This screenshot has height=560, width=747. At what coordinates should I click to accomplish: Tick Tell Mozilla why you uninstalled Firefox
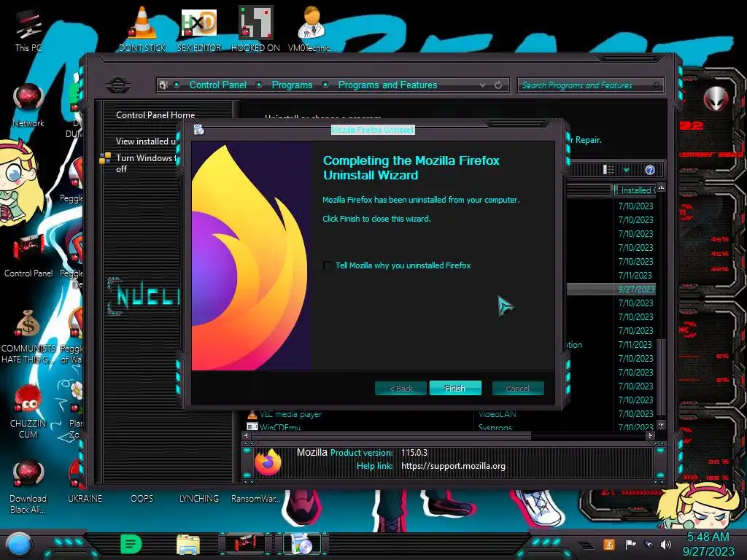[328, 265]
